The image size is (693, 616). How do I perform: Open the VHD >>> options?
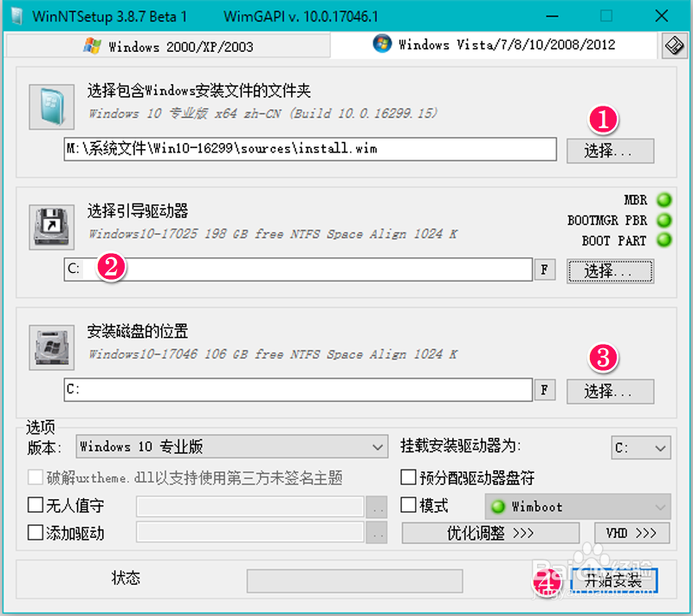click(632, 533)
